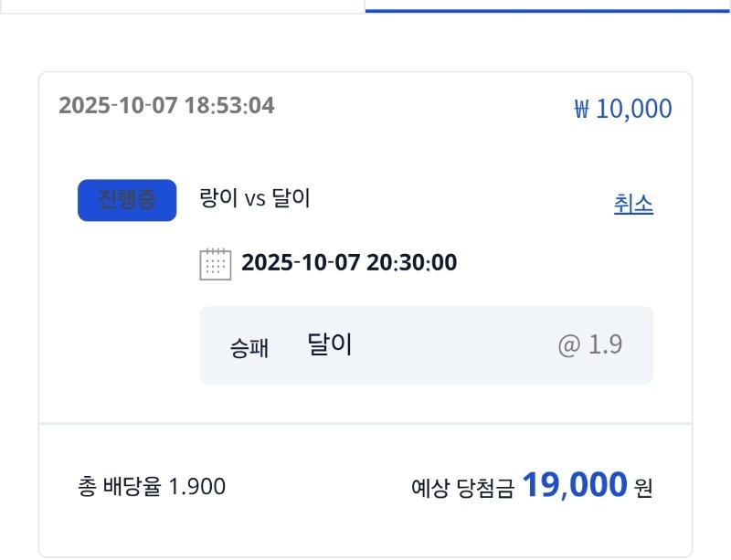Click the 1.900 total odds number
Screen dimensions: 731x560
pyautogui.click(x=197, y=487)
